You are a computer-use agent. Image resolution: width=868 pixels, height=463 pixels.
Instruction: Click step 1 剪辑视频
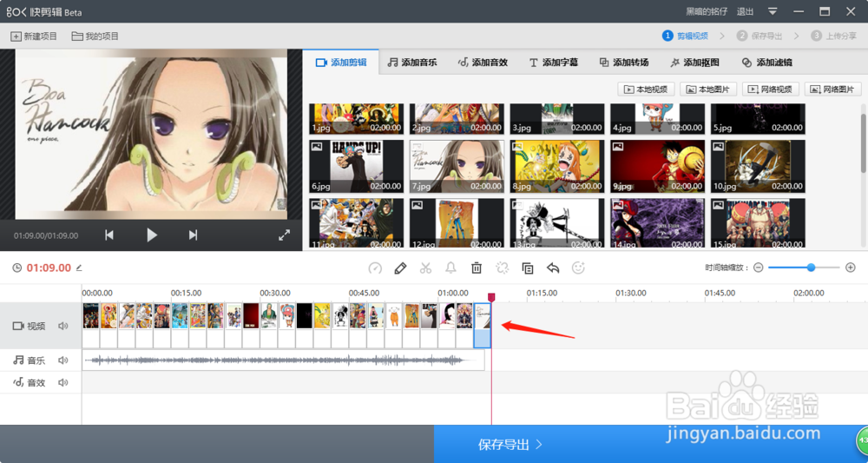coord(686,36)
